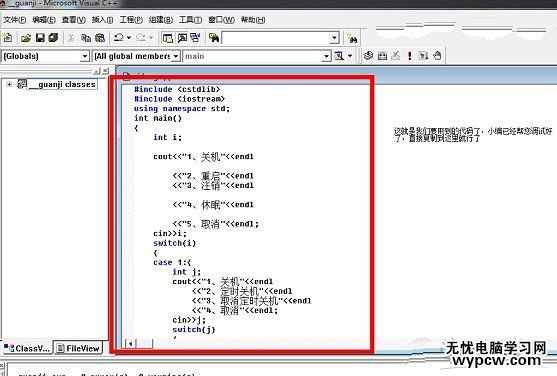557x376 pixels.
Task: Click the code line 'switch(j)'
Action: (194, 329)
